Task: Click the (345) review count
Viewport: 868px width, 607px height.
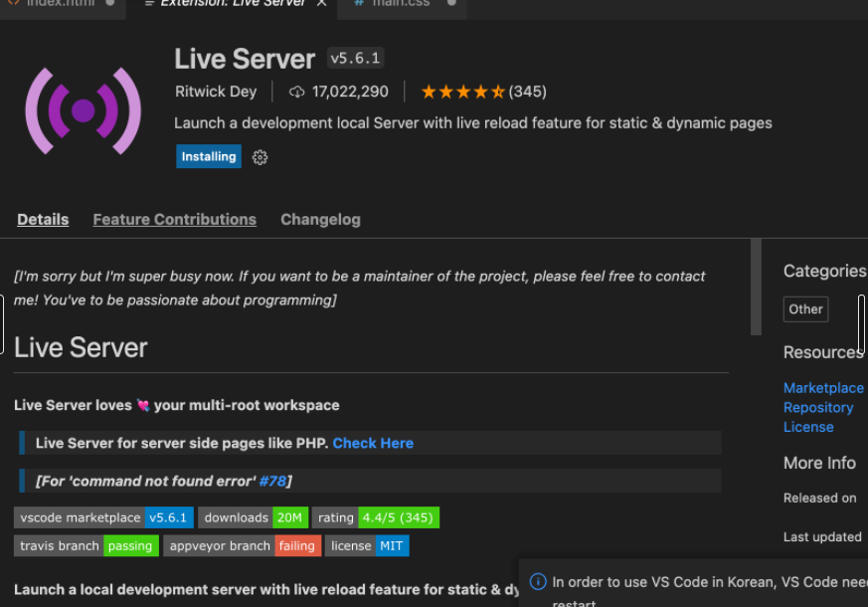Action: pos(528,92)
